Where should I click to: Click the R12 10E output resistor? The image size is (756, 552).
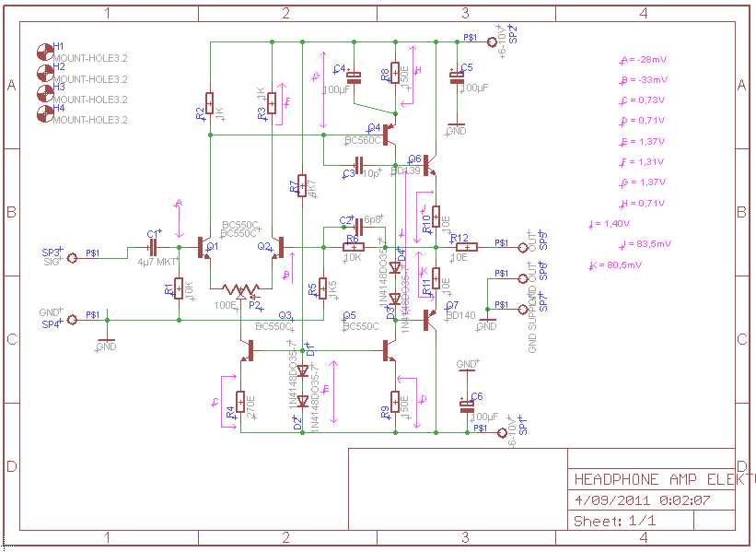click(465, 246)
